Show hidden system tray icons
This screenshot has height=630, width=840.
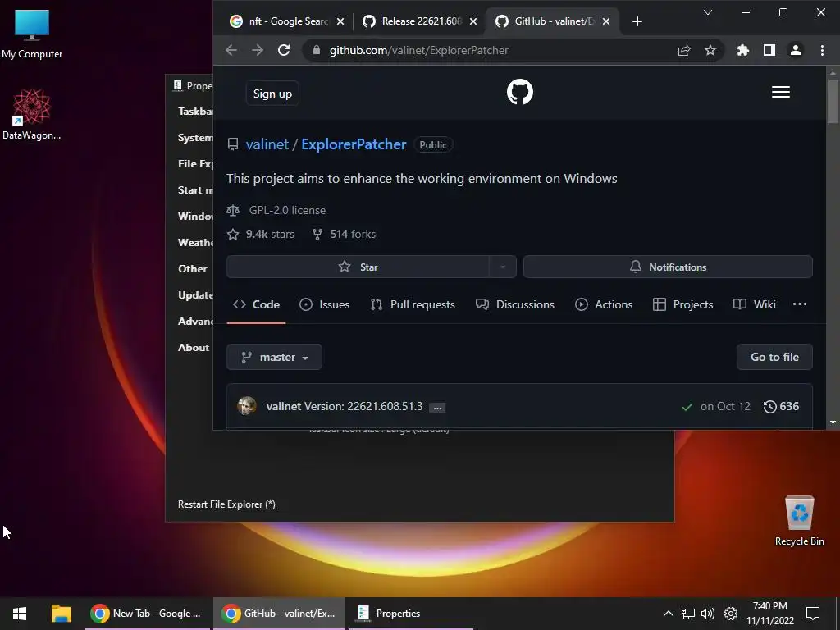tap(668, 614)
